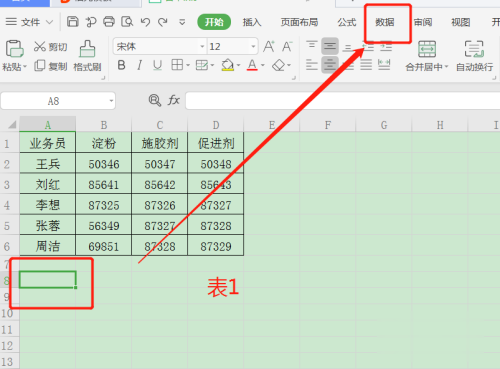This screenshot has height=369, width=500.
Task: Toggle vertical middle alignment
Action: pos(330,46)
